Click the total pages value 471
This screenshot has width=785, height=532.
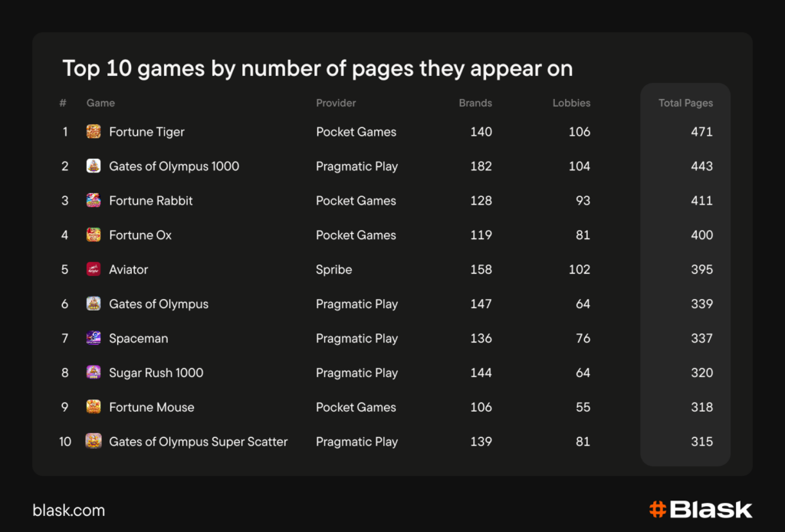[701, 132]
